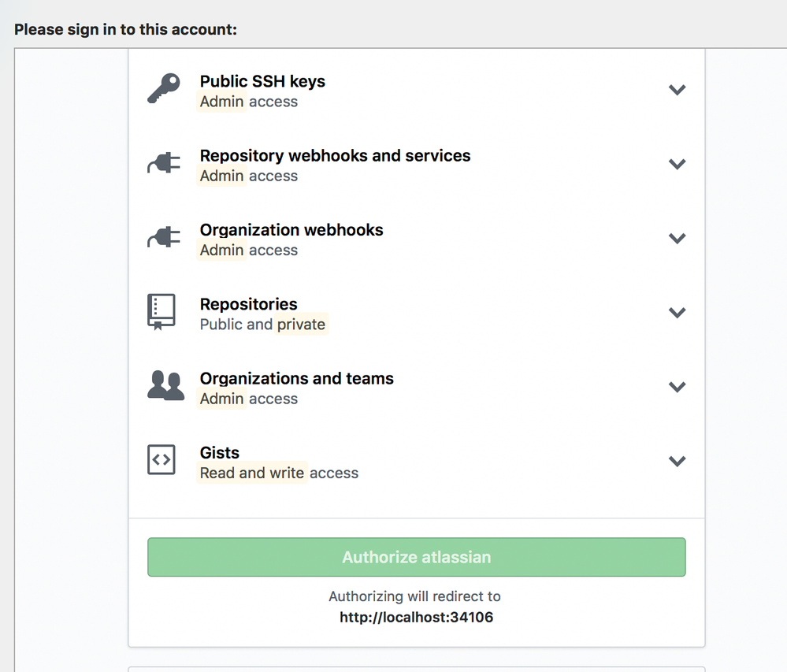
Task: Click the key icon for Public SSH keys
Action: pyautogui.click(x=164, y=89)
